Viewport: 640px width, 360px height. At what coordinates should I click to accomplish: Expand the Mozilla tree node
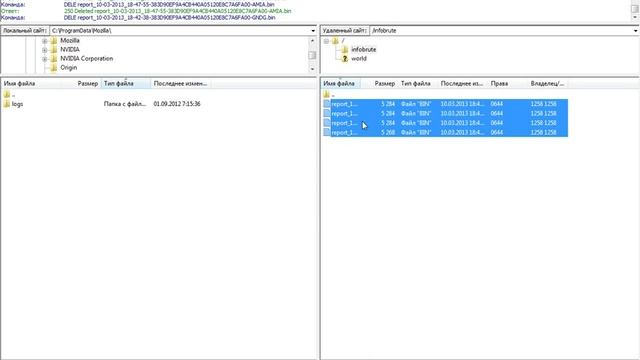coord(44,41)
